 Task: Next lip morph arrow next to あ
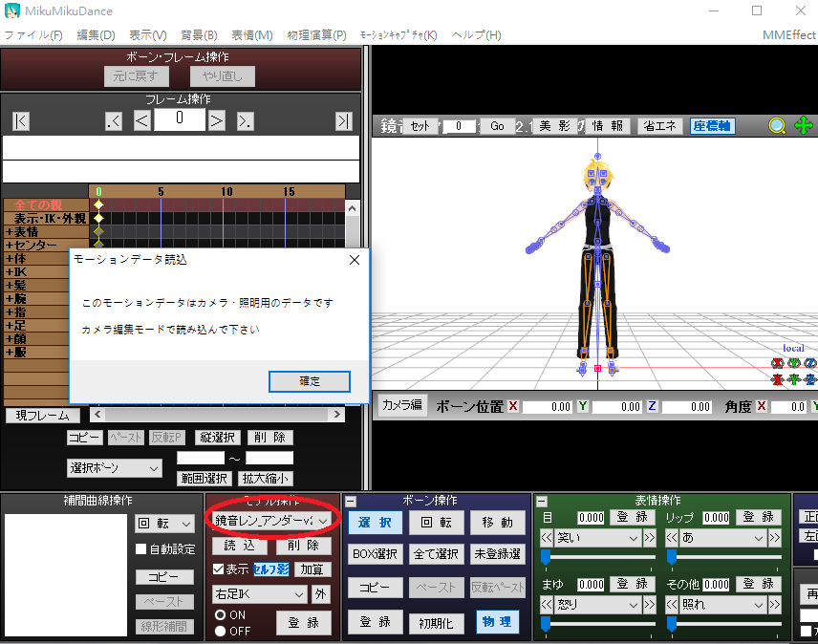[775, 538]
